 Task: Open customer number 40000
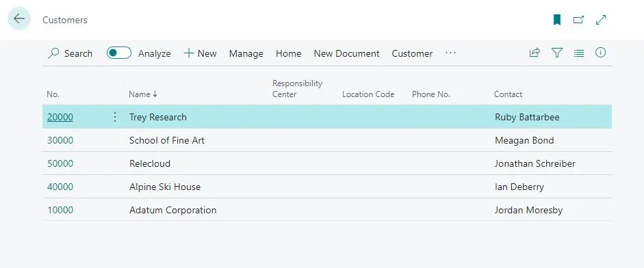(60, 187)
